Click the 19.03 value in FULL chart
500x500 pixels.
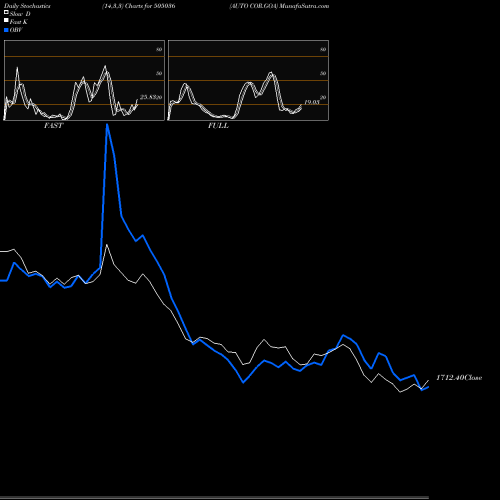[312, 102]
